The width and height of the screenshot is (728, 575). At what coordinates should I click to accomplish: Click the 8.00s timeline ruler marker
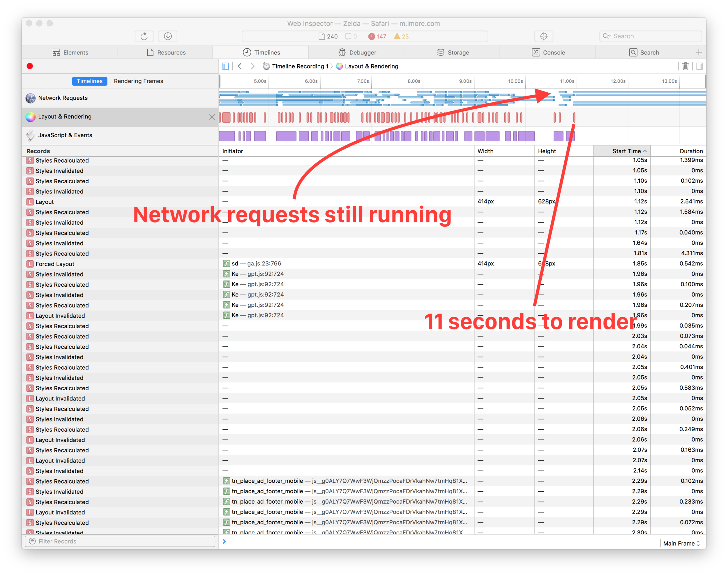click(414, 81)
